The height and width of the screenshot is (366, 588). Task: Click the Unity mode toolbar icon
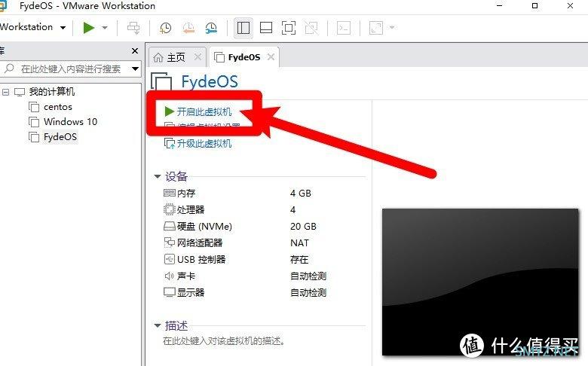(x=311, y=28)
